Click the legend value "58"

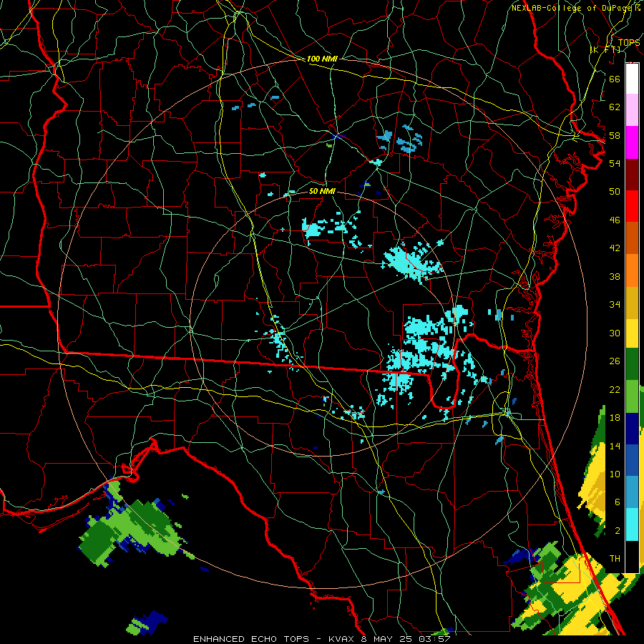(x=615, y=135)
